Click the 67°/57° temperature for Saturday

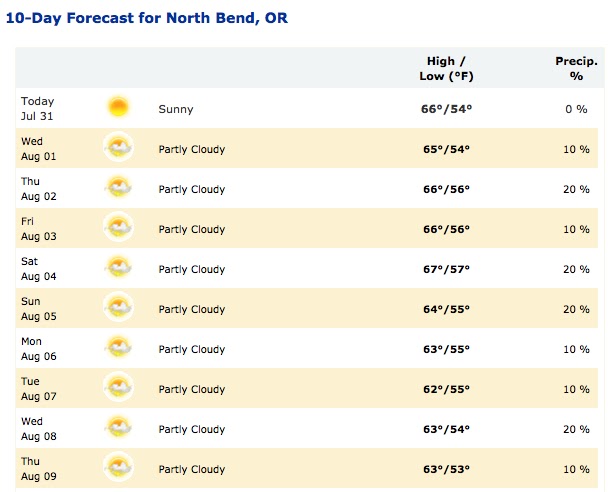coord(446,269)
